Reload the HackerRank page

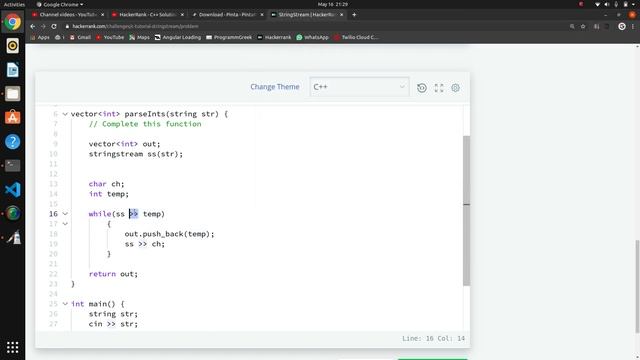point(54,26)
